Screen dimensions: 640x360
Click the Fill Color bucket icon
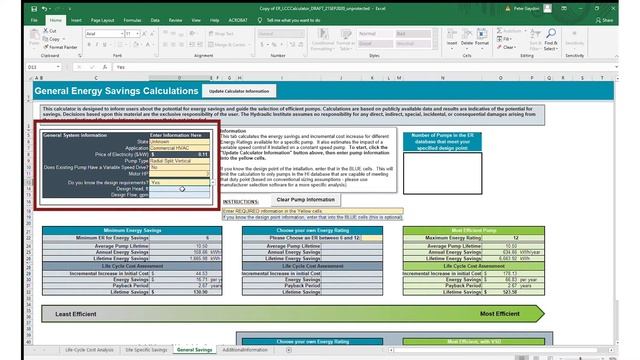point(136,44)
